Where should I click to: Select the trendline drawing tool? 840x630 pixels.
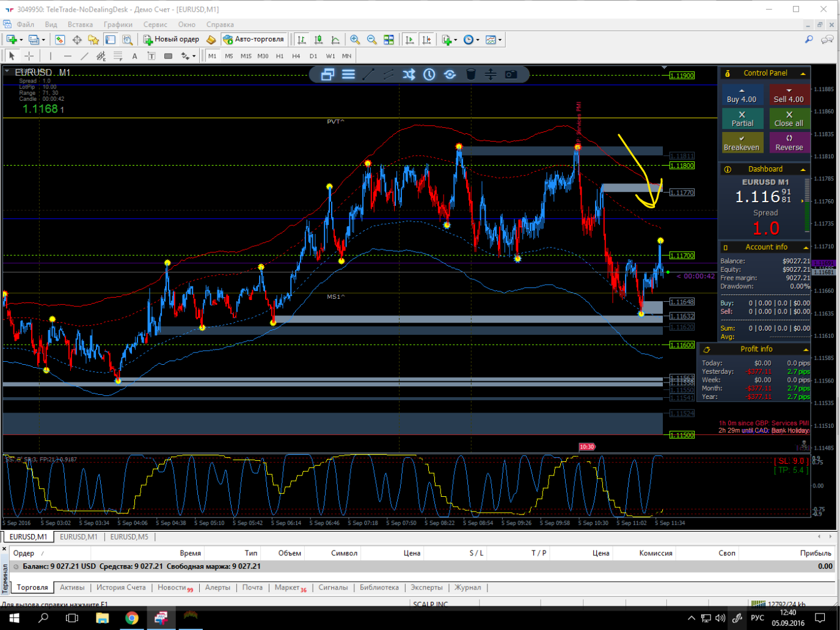click(x=84, y=56)
